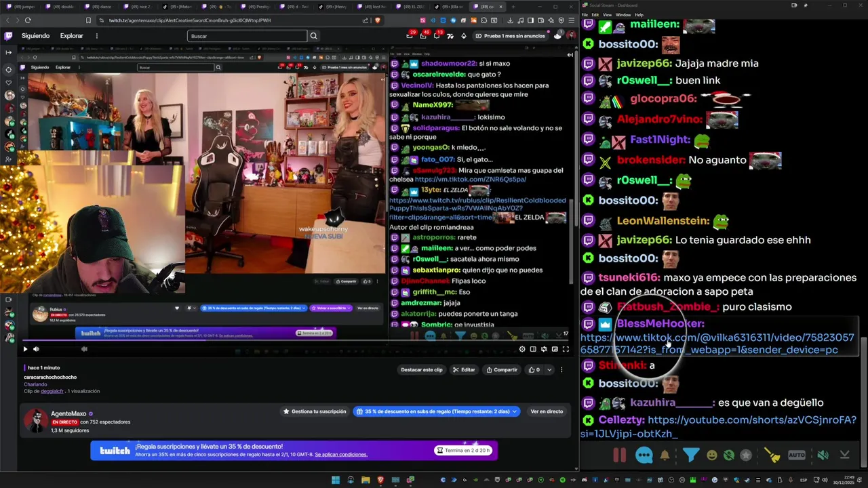Toggle the notification bell in Social Stream

pyautogui.click(x=665, y=455)
